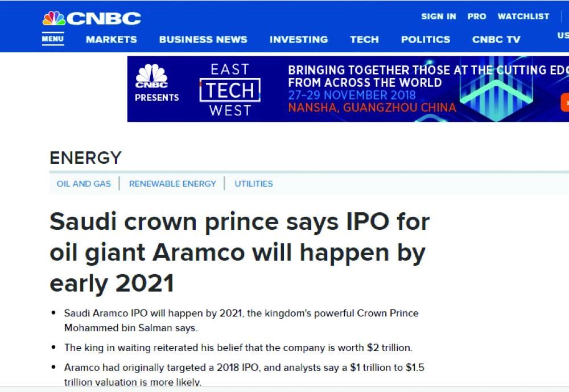Viewport: 569px width, 392px height.
Task: Browse OIL AND GAS news
Action: (84, 184)
